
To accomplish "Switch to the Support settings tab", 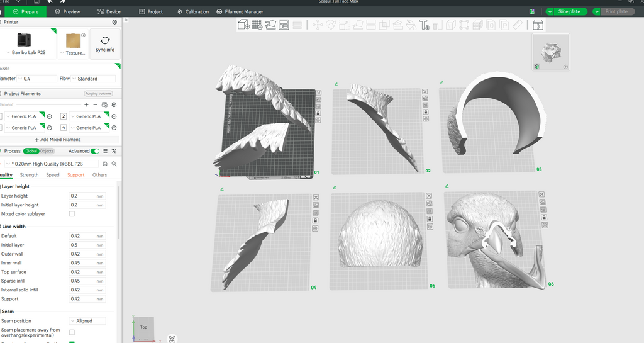I will click(75, 175).
